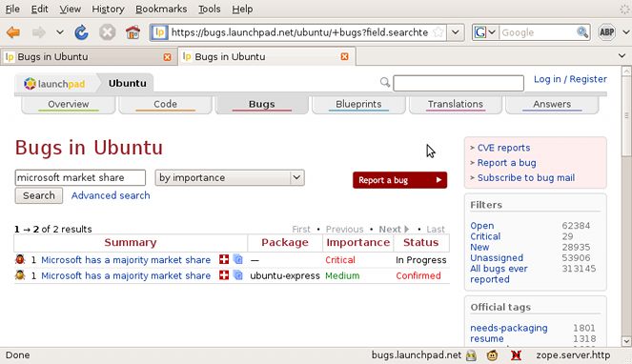Filter by Open bugs

(x=482, y=226)
